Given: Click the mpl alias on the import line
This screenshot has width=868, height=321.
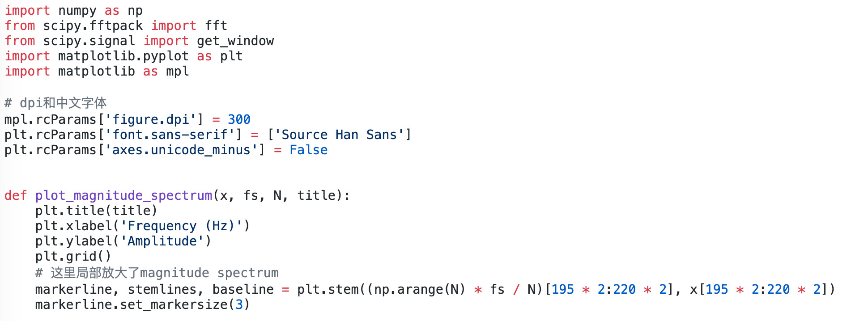Looking at the screenshot, I should [x=177, y=71].
